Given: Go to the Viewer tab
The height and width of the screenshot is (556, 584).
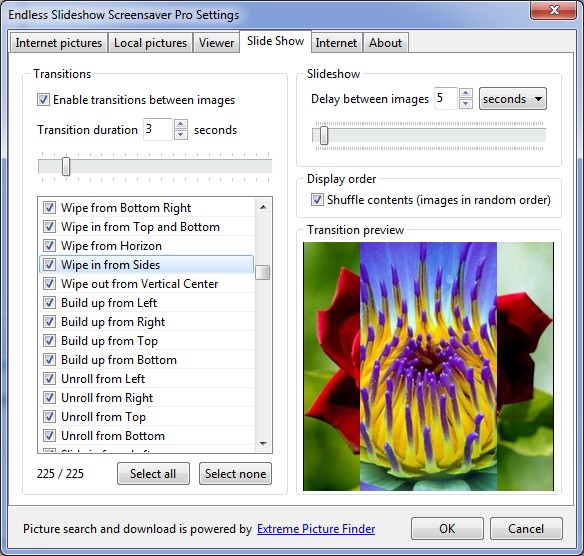Looking at the screenshot, I should (x=216, y=43).
